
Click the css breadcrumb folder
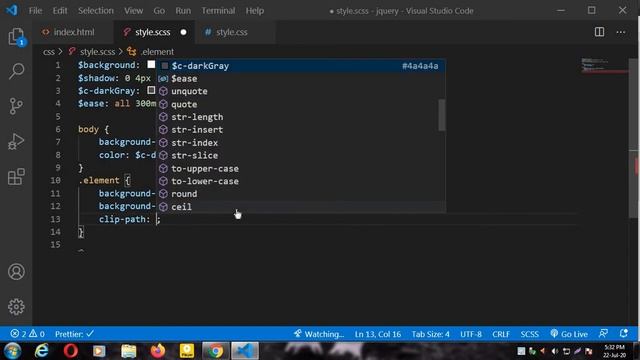click(x=49, y=52)
